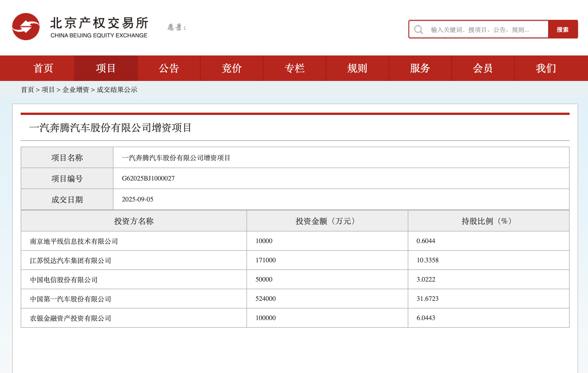Image resolution: width=588 pixels, height=373 pixels.
Task: Open the 专栏 navigation menu
Action: point(294,68)
